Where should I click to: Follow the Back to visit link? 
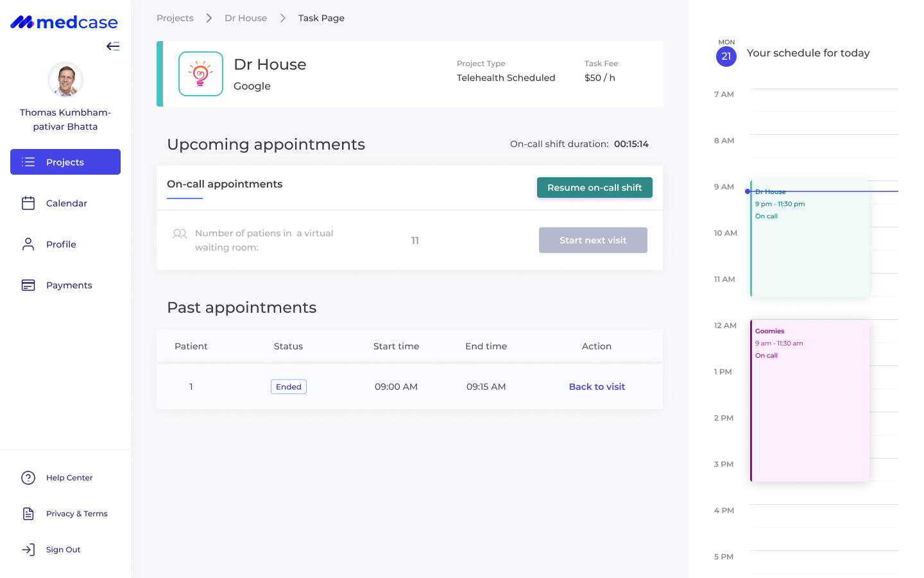click(597, 387)
